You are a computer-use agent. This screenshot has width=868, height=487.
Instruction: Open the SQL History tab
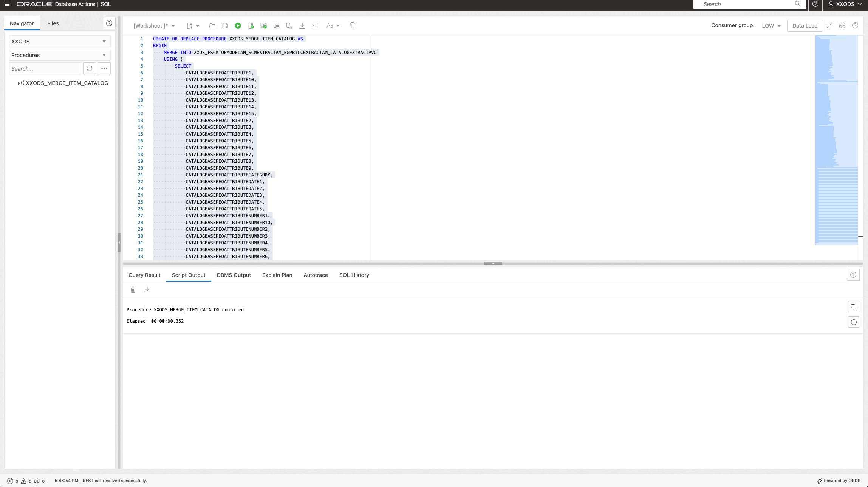click(x=354, y=275)
